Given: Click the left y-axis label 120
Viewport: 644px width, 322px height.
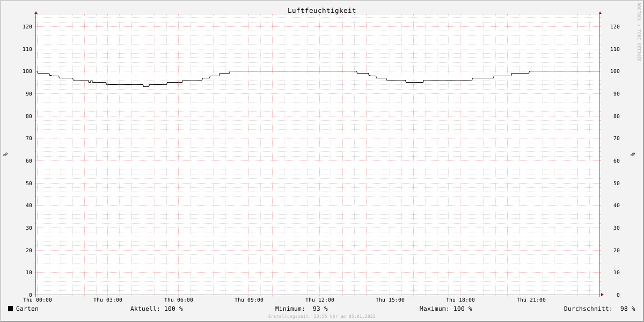Looking at the screenshot, I should (x=27, y=27).
